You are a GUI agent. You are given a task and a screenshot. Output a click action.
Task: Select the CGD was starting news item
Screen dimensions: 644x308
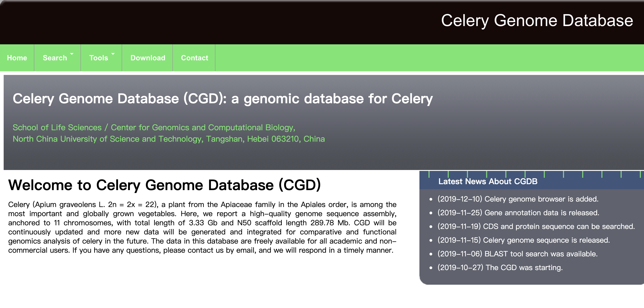(x=500, y=268)
